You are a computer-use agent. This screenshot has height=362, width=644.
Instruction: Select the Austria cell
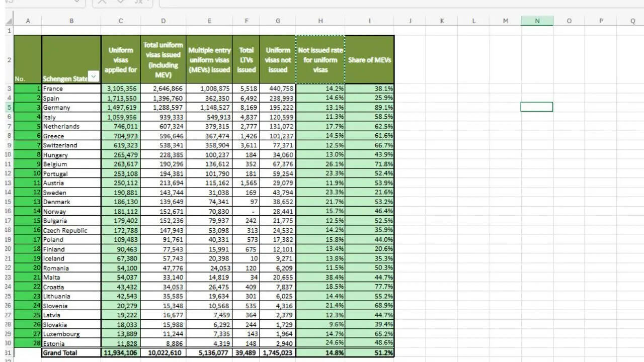[x=71, y=183]
